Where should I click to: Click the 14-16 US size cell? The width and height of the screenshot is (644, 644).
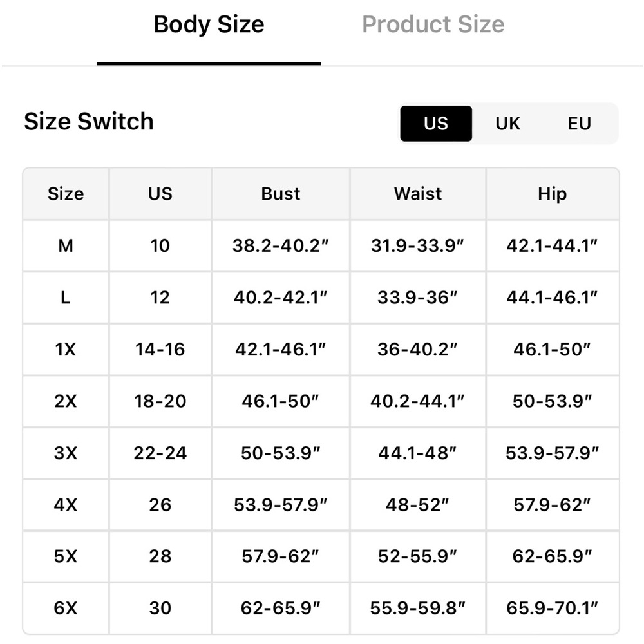[160, 349]
